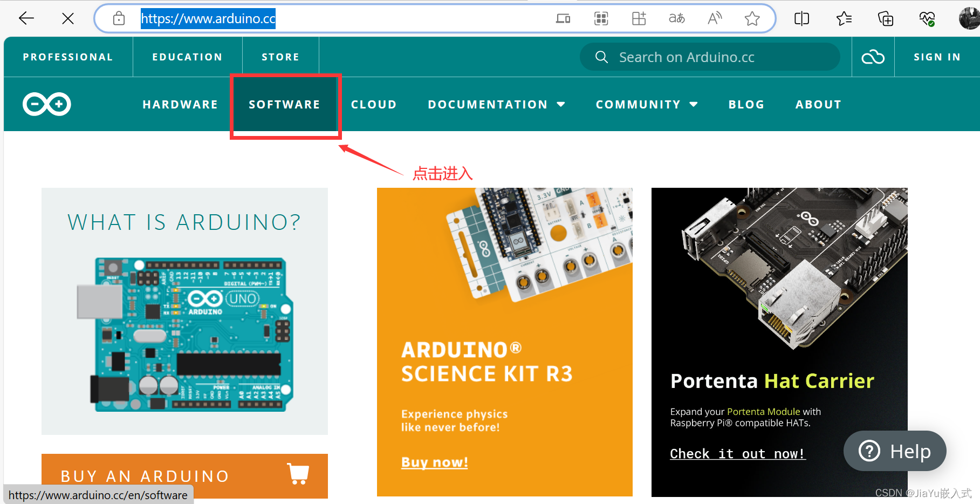Click SIGN IN

937,57
